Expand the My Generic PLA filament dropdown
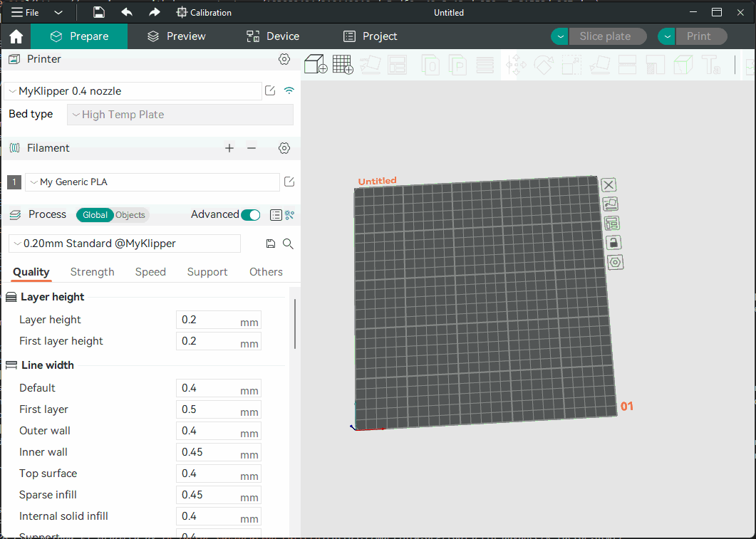The width and height of the screenshot is (756, 539). point(152,182)
